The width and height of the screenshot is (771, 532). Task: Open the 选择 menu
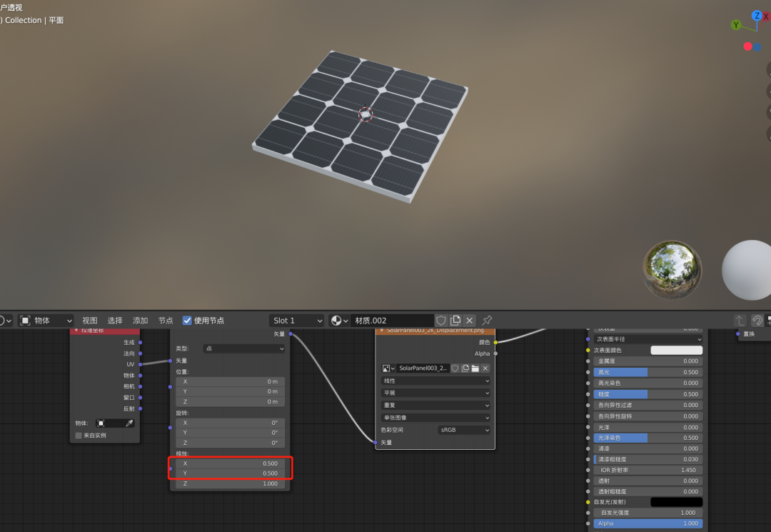click(x=115, y=321)
